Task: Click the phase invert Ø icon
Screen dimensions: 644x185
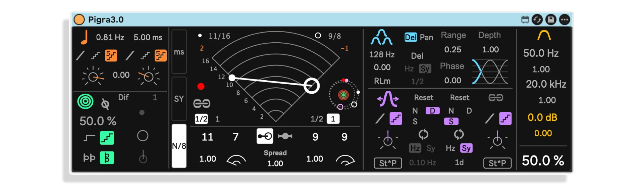Action: (105, 104)
